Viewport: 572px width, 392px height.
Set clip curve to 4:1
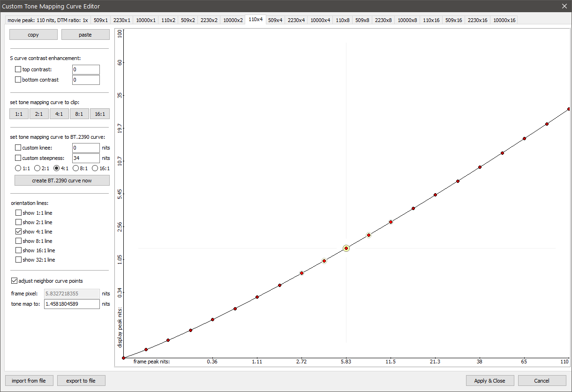[59, 114]
